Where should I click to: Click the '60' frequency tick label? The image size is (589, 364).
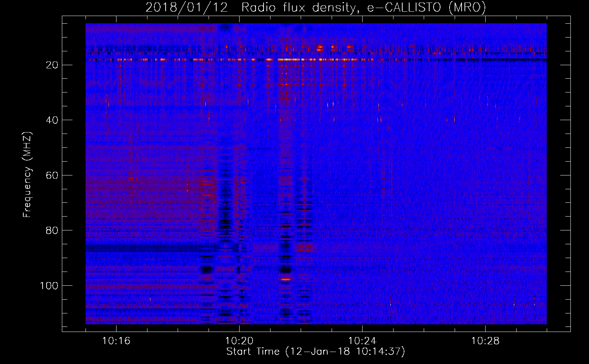(52, 175)
